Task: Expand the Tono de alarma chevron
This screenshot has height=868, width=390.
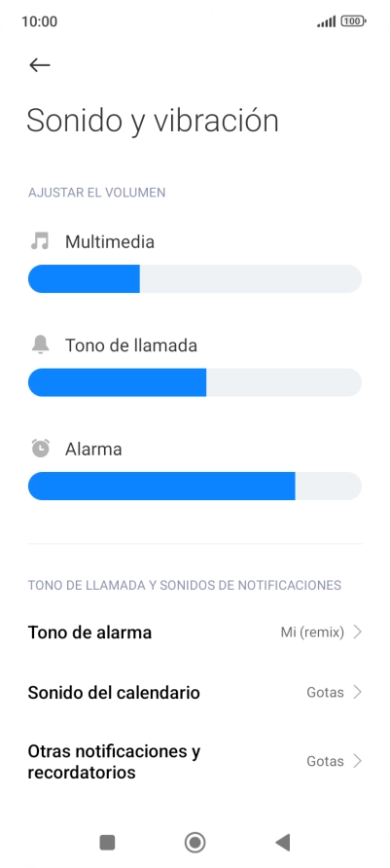Action: pyautogui.click(x=357, y=632)
